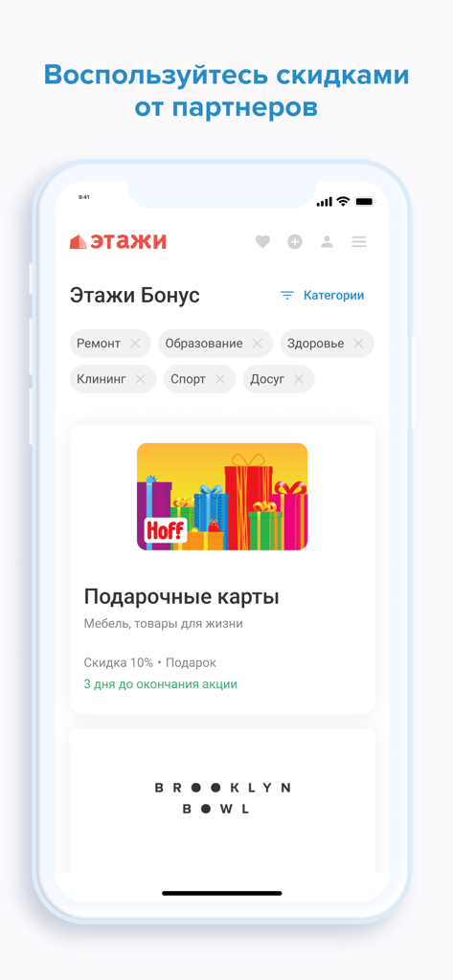Tap the plus circle add icon

(x=295, y=242)
